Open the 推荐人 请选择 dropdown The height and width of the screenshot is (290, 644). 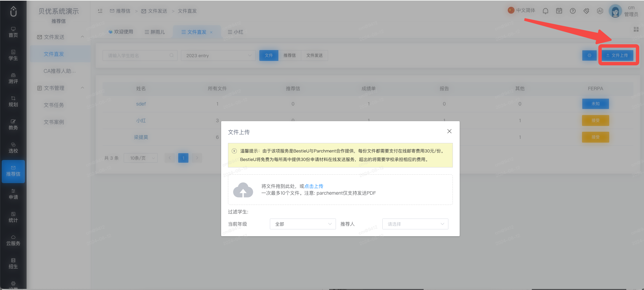415,224
